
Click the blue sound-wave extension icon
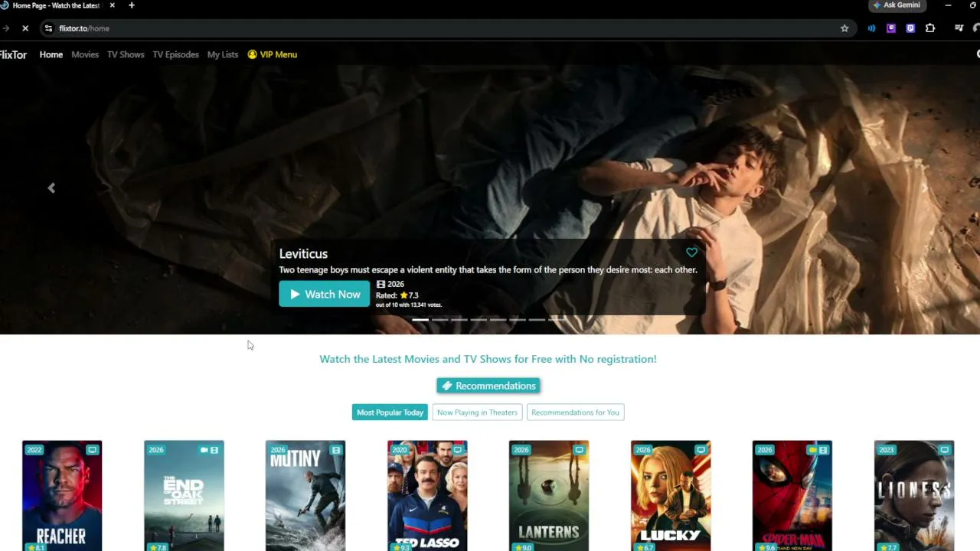871,28
